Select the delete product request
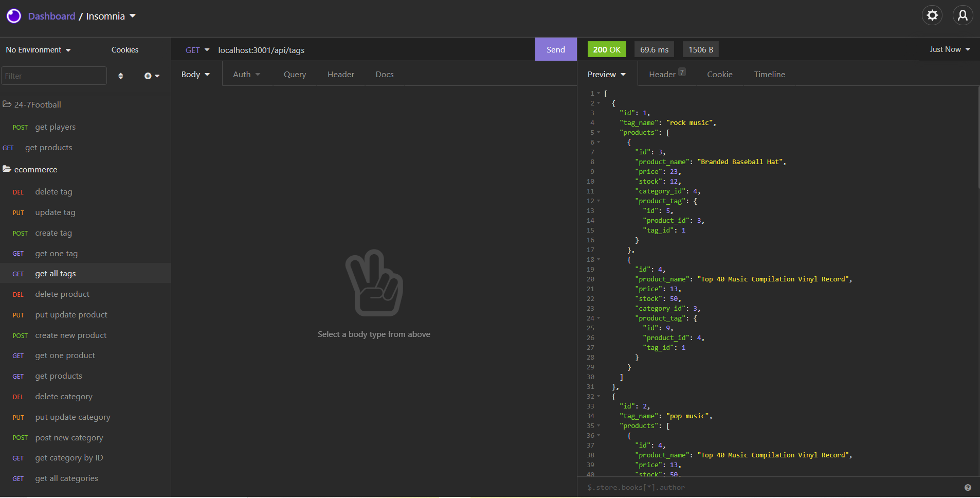Screen dimensions: 980x498 pyautogui.click(x=62, y=294)
